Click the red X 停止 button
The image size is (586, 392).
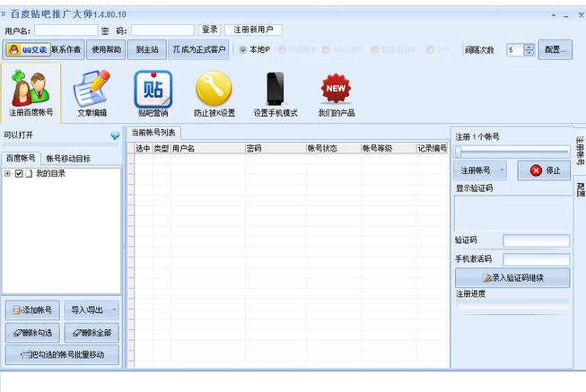click(544, 170)
